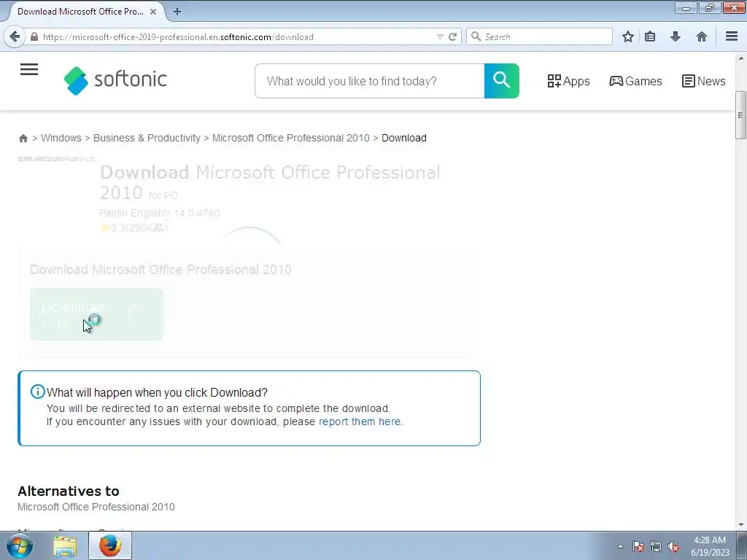Open the Apps section
Image resolution: width=747 pixels, height=560 pixels.
(x=569, y=81)
